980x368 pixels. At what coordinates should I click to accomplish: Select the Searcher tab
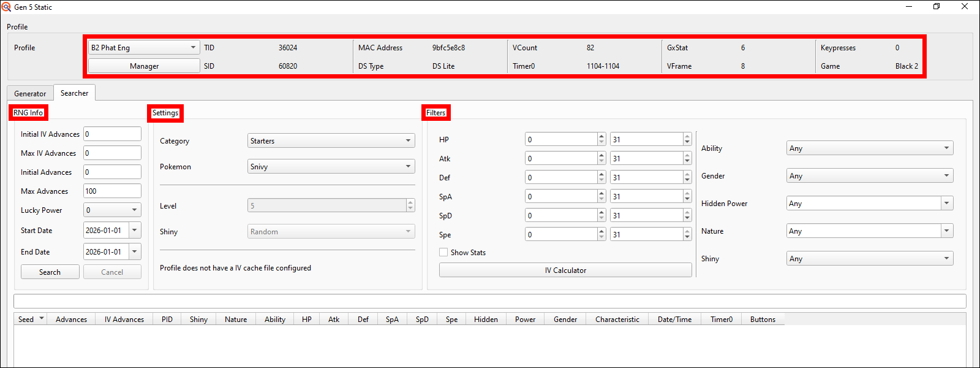[74, 93]
